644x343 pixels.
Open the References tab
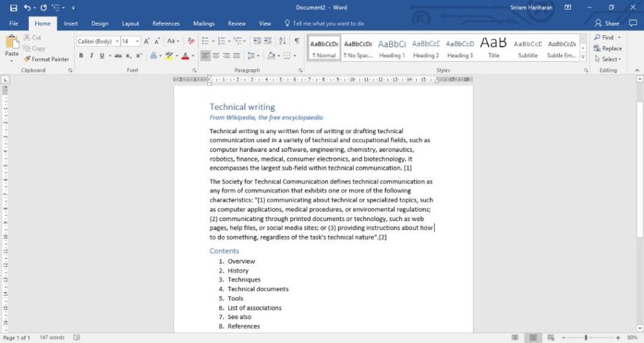[x=166, y=24]
